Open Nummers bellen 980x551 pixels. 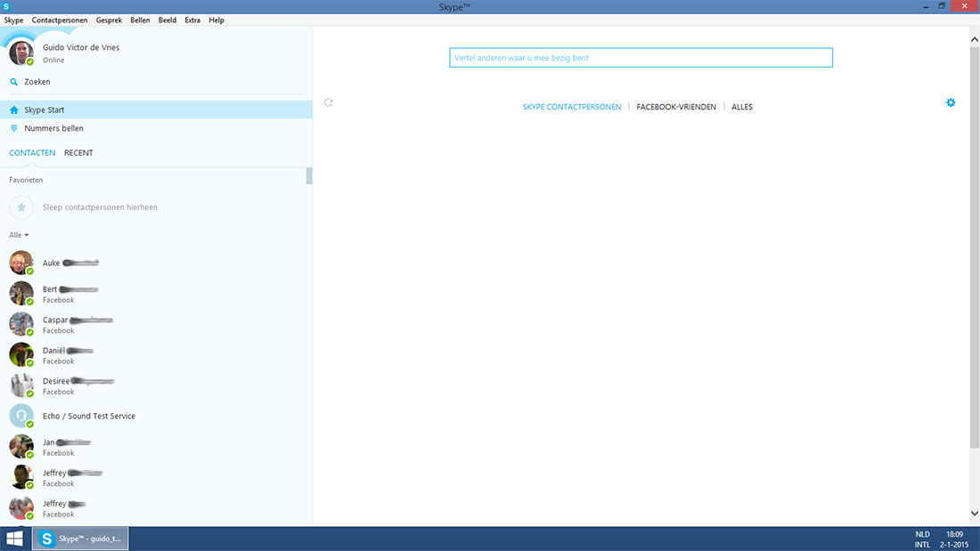[156, 128]
